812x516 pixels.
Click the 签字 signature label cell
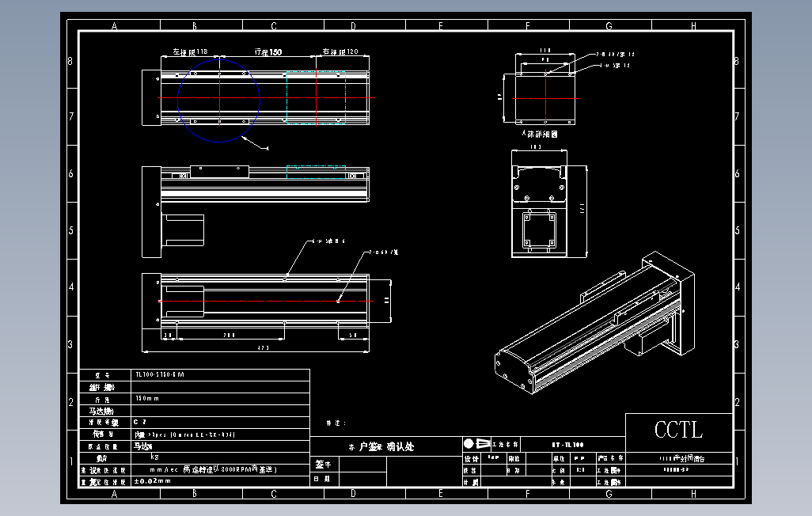pyautogui.click(x=323, y=465)
